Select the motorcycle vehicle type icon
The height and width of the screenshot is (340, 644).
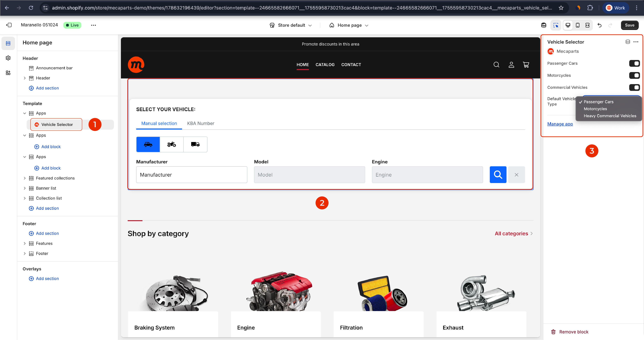point(172,144)
